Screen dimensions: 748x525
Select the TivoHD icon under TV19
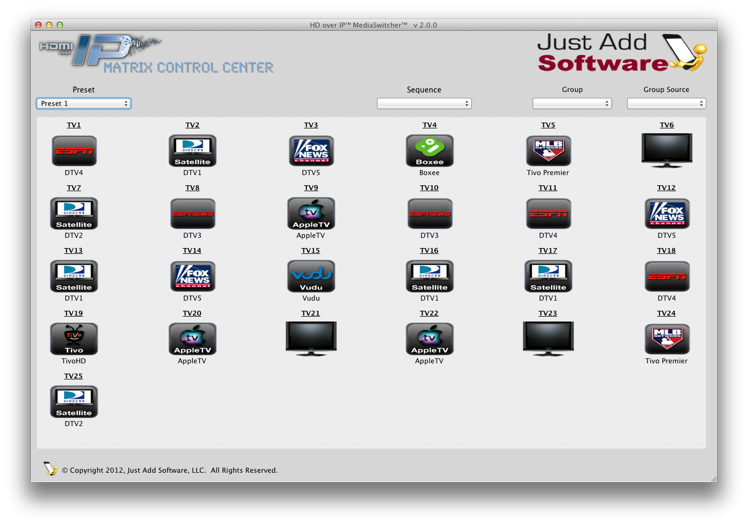point(74,339)
